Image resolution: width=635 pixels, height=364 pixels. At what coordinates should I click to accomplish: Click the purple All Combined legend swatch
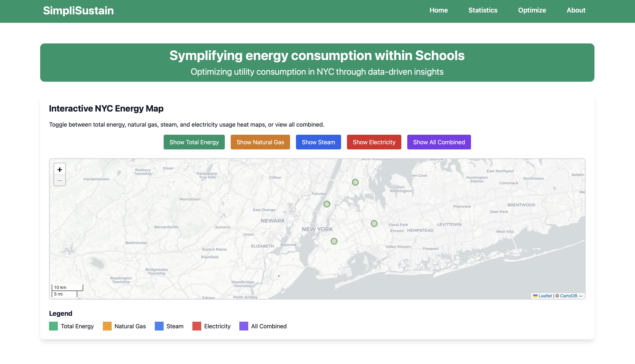[x=244, y=326]
